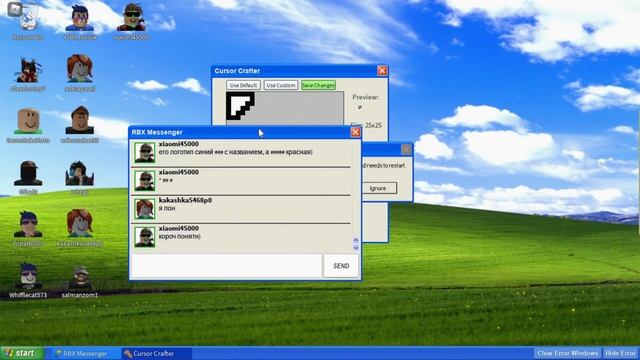Close the RBX Messenger window

tap(356, 132)
